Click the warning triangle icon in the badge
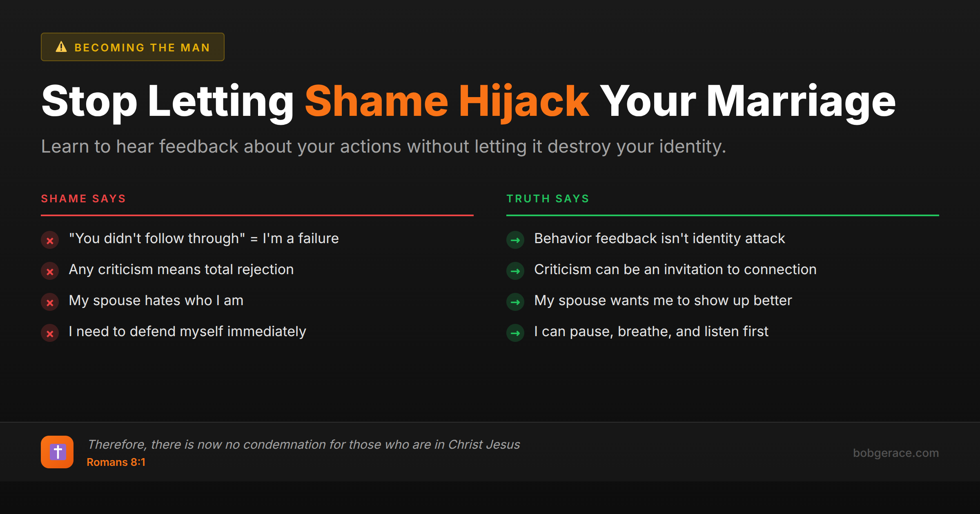 pos(61,47)
